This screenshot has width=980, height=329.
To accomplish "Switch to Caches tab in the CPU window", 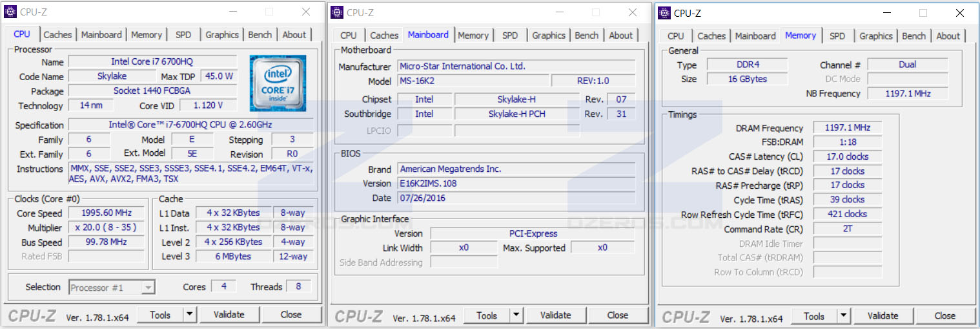I will 57,35.
